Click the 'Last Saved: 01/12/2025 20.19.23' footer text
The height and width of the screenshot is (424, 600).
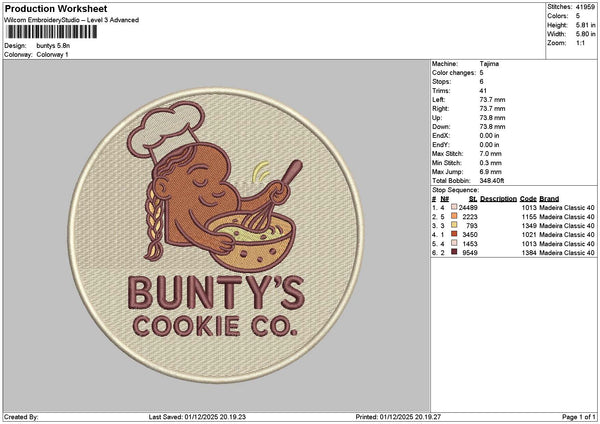pyautogui.click(x=197, y=417)
